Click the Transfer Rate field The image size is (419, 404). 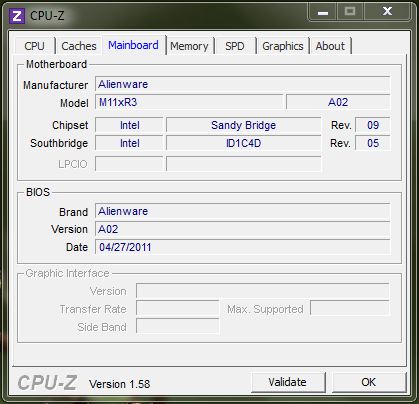point(178,309)
